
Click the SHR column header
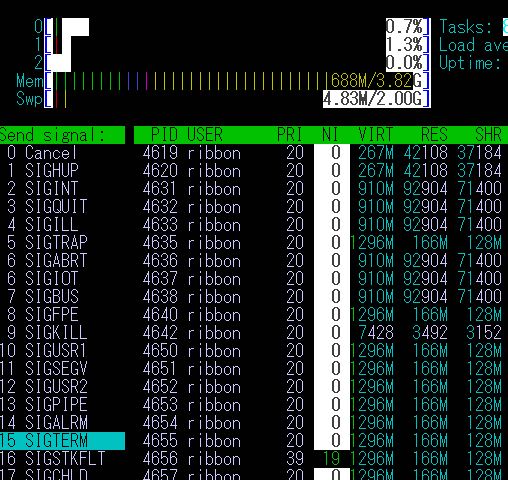tap(488, 135)
